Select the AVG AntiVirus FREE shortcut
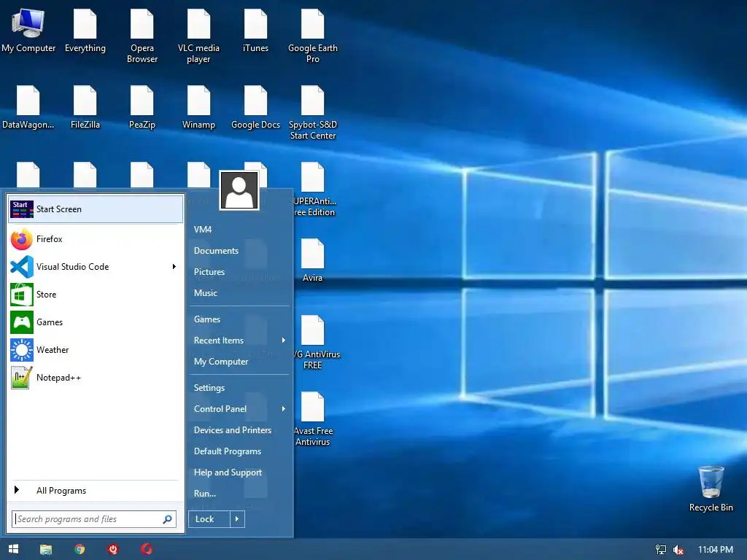Screen dimensions: 747x560 [315, 342]
